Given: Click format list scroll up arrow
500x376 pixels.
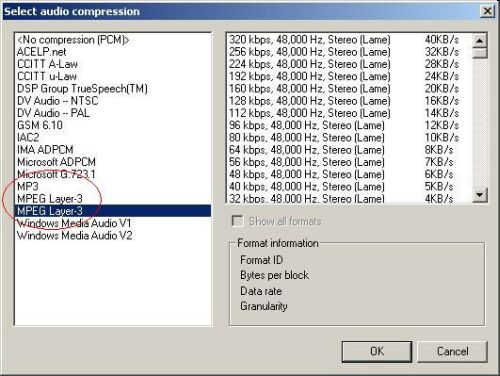Looking at the screenshot, I should tap(480, 41).
